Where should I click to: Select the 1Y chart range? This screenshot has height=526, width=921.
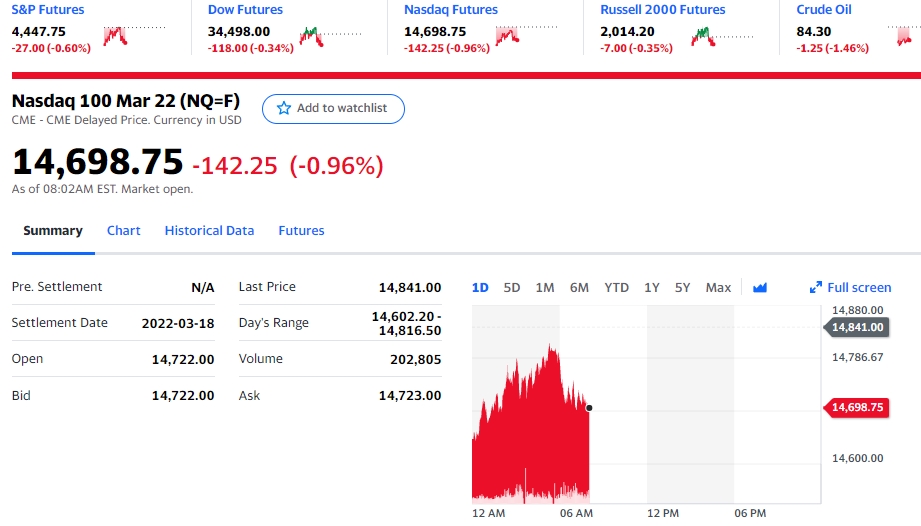pyautogui.click(x=651, y=288)
